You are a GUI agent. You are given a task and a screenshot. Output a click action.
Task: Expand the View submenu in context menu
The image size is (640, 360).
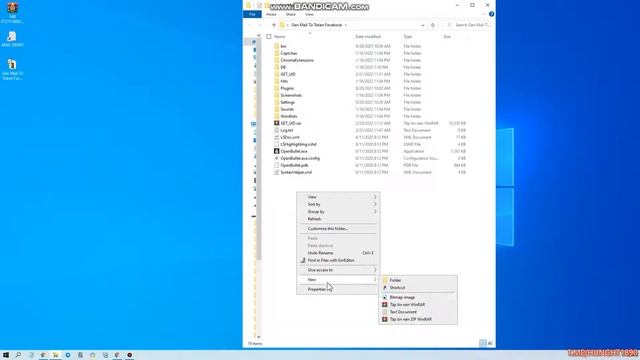click(x=338, y=197)
